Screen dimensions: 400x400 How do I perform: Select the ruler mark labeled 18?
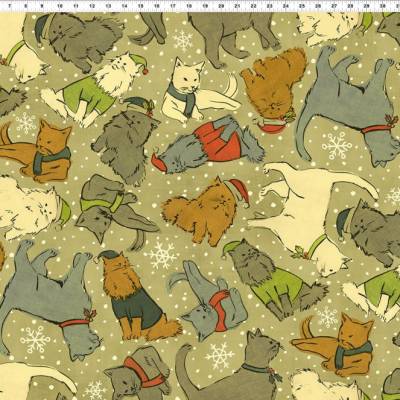pos(189,6)
